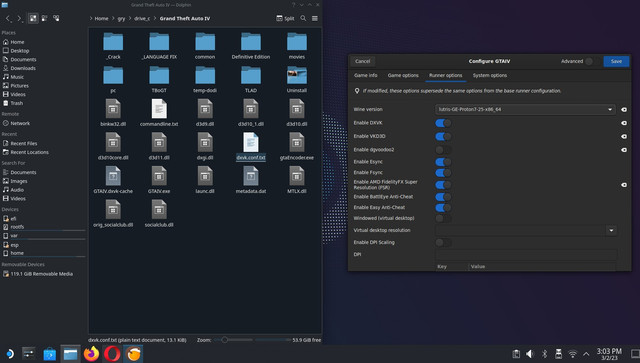This screenshot has height=363, width=640.
Task: Toggle the Enable VKD3D switch
Action: [443, 136]
